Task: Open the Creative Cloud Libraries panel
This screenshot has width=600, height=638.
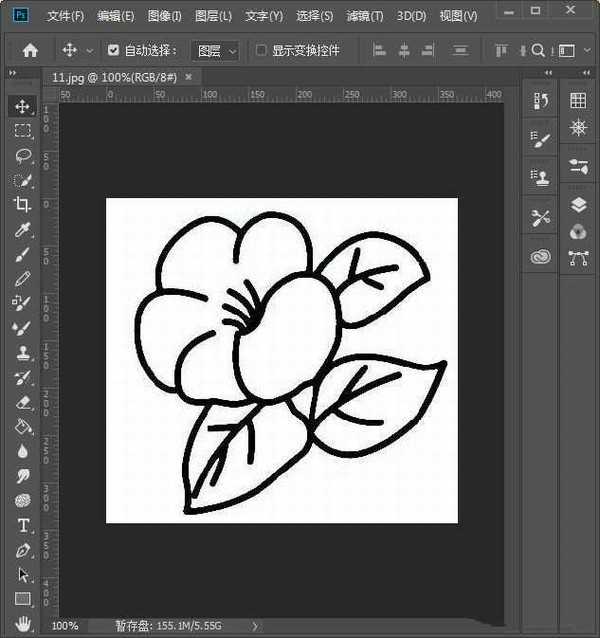Action: coord(541,257)
